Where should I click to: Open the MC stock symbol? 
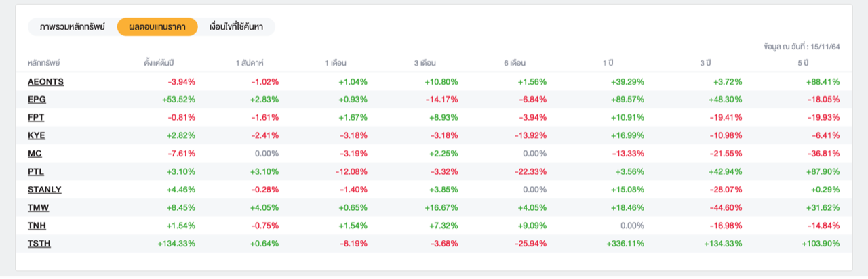[35, 154]
